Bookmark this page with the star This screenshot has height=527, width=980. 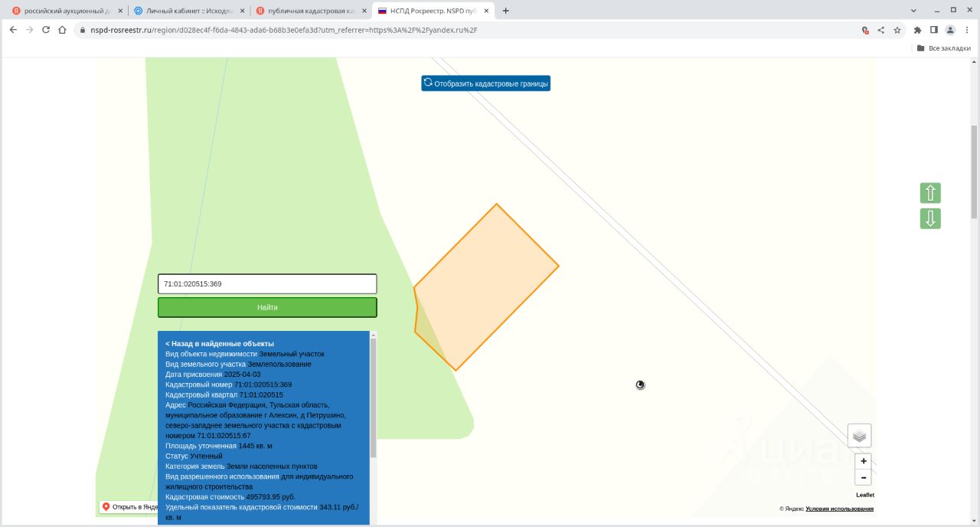point(897,30)
